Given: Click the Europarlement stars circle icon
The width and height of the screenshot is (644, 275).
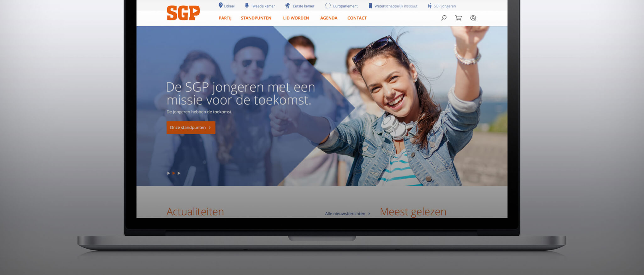Looking at the screenshot, I should pos(328,6).
